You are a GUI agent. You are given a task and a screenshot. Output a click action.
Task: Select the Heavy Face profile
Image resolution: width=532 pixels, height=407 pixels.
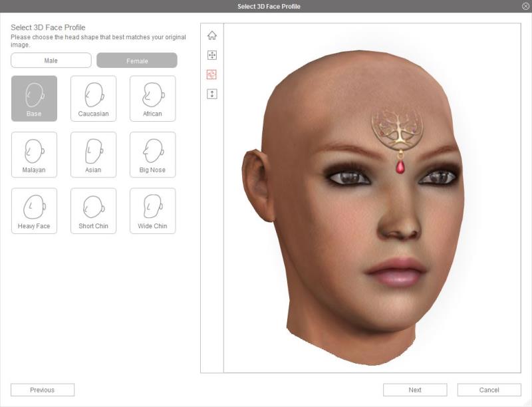point(34,211)
